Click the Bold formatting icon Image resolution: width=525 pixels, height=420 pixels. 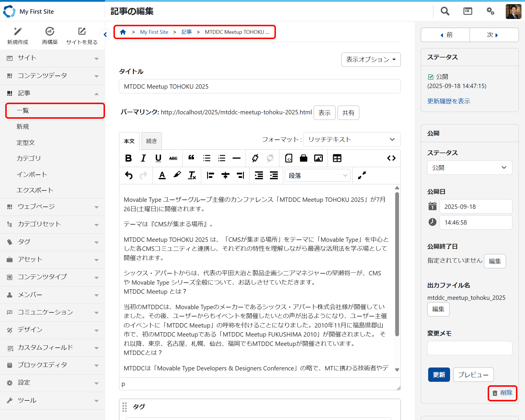[128, 158]
